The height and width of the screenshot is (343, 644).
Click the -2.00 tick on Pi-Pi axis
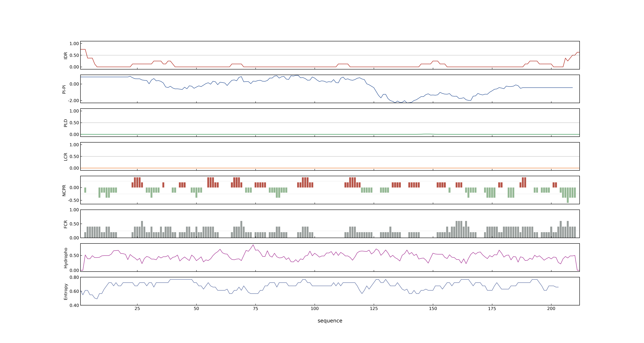(73, 101)
